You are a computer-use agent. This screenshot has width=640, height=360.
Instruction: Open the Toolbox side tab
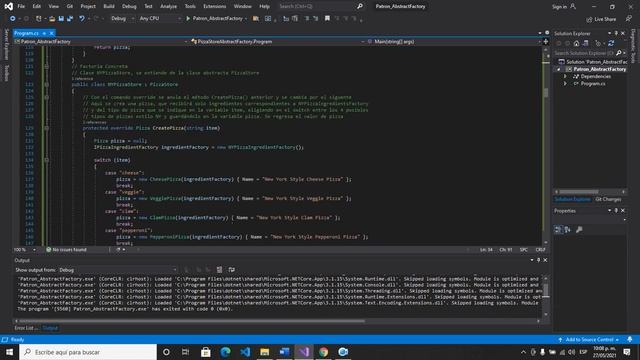pos(6,73)
